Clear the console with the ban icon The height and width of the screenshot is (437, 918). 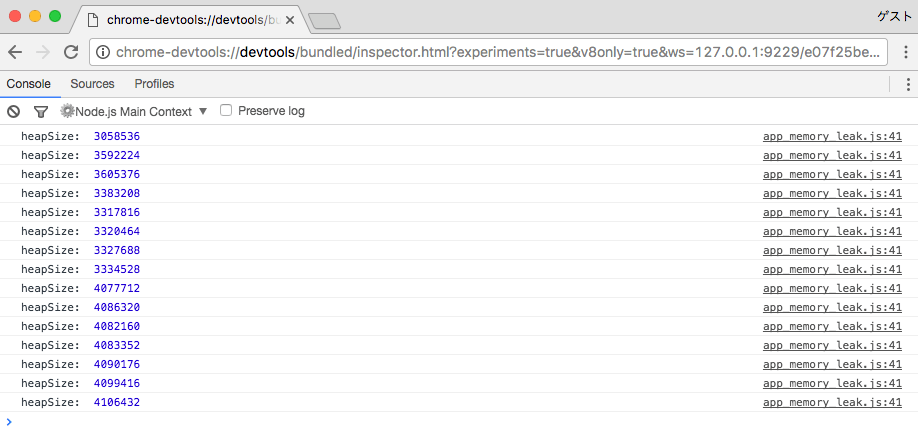(13, 111)
